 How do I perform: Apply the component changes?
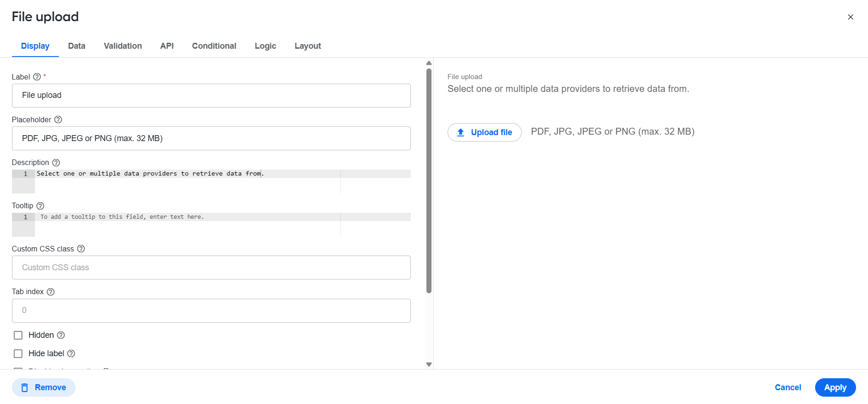tap(835, 387)
